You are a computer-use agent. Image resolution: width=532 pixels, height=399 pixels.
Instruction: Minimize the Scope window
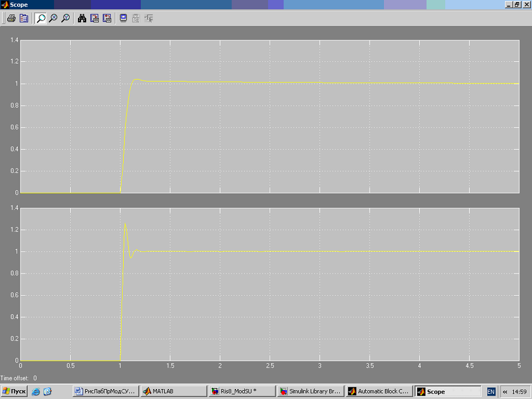point(508,5)
